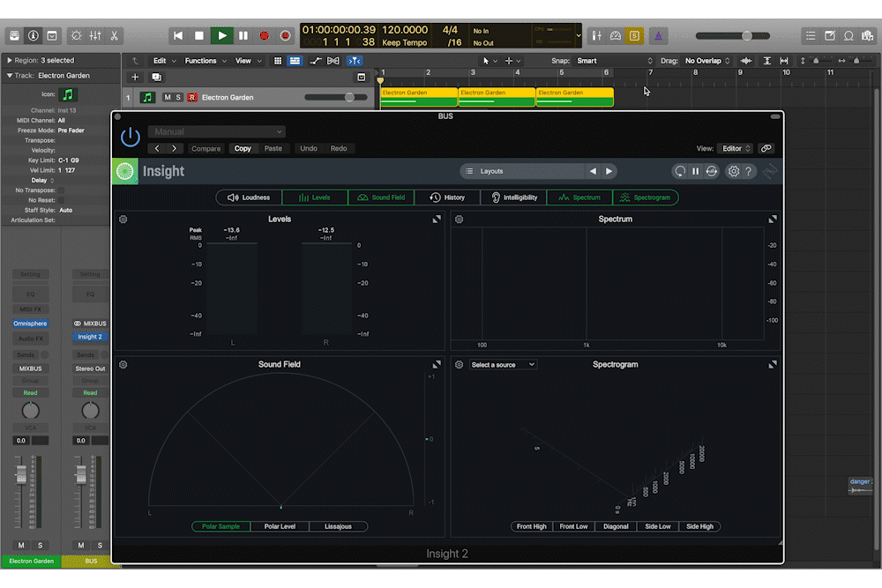Select the Front High spectrogram view
The image size is (882, 588).
pyautogui.click(x=532, y=526)
